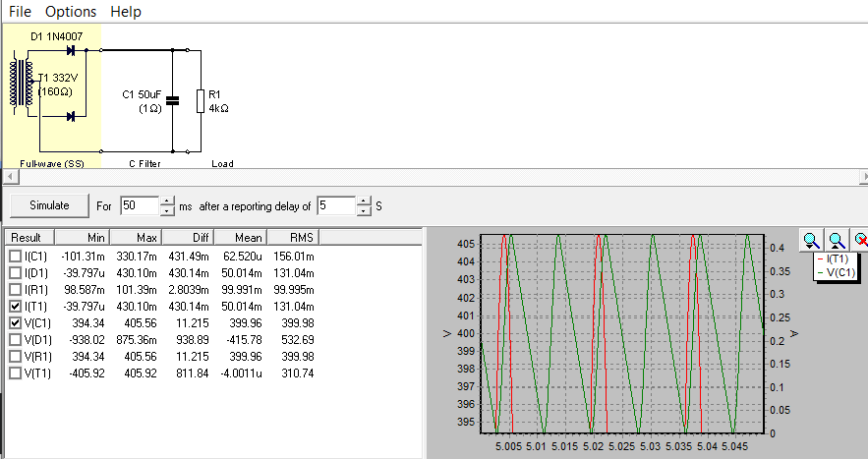Uncheck the I(T1) trace checkbox

(x=15, y=306)
